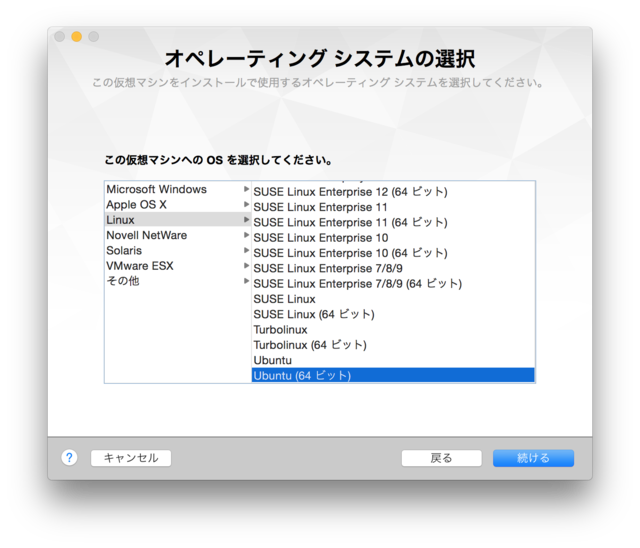Select その他 in the OS list

[123, 281]
